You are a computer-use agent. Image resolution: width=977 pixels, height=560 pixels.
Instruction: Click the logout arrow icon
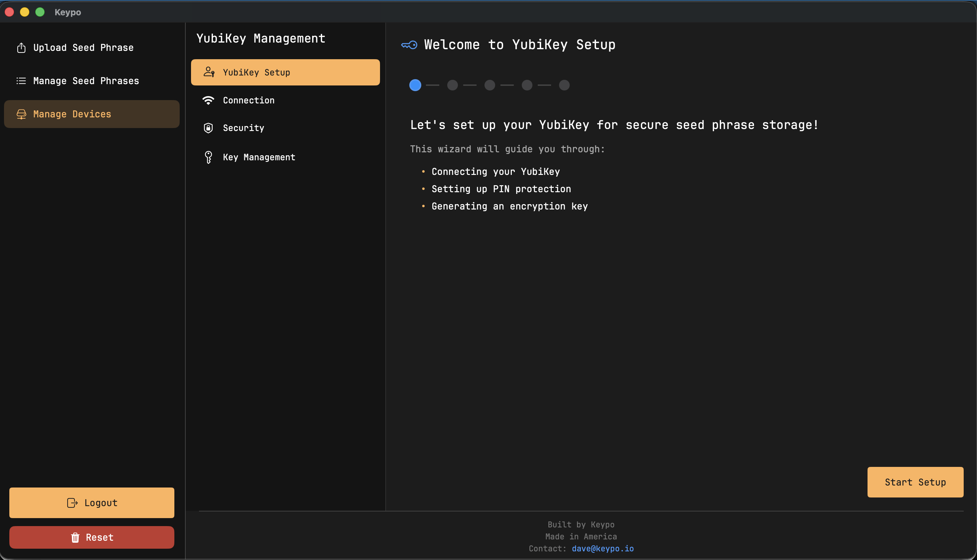[72, 502]
